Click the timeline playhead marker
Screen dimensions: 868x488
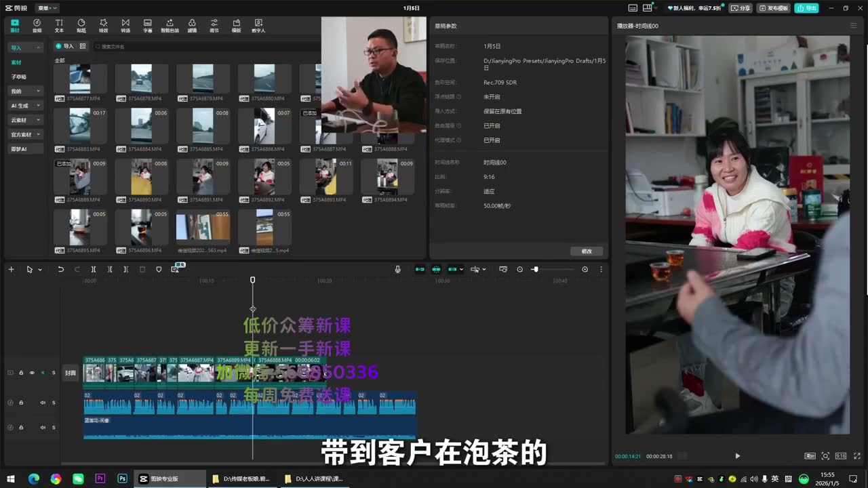(x=252, y=280)
